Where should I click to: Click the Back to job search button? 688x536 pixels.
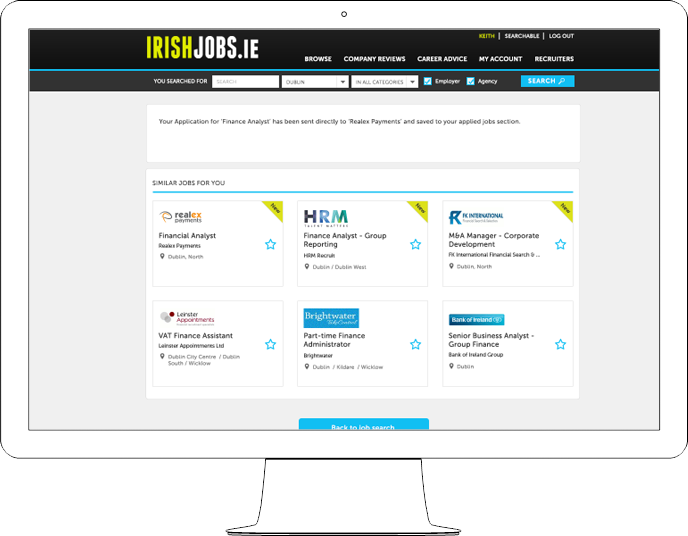click(363, 426)
